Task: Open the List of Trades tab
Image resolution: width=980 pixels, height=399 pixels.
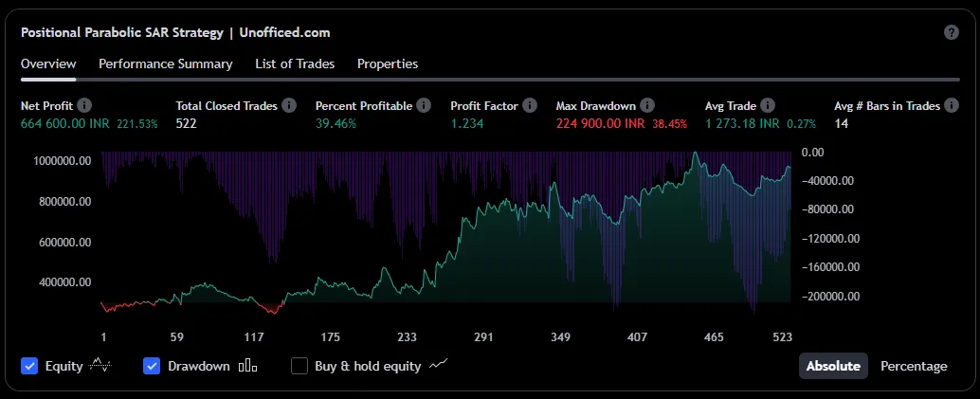Action: pos(294,63)
